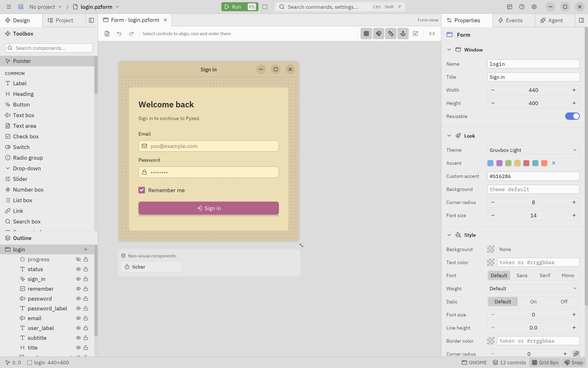The width and height of the screenshot is (588, 368).
Task: Click the Sign in button on the form
Action: 208,208
